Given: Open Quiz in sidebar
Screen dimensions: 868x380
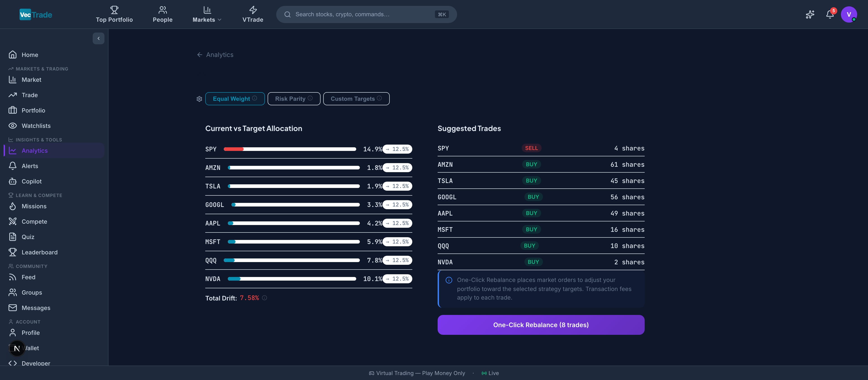Looking at the screenshot, I should [x=54, y=237].
